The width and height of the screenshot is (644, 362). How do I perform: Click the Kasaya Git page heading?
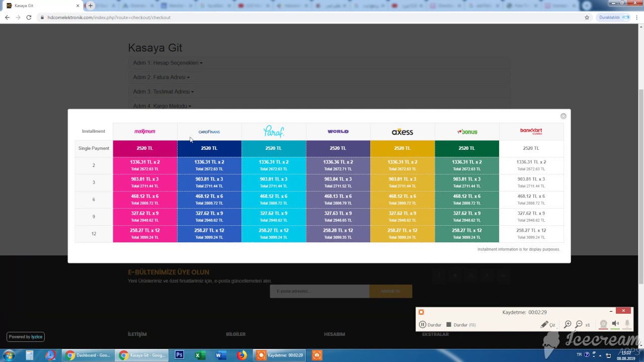point(155,48)
